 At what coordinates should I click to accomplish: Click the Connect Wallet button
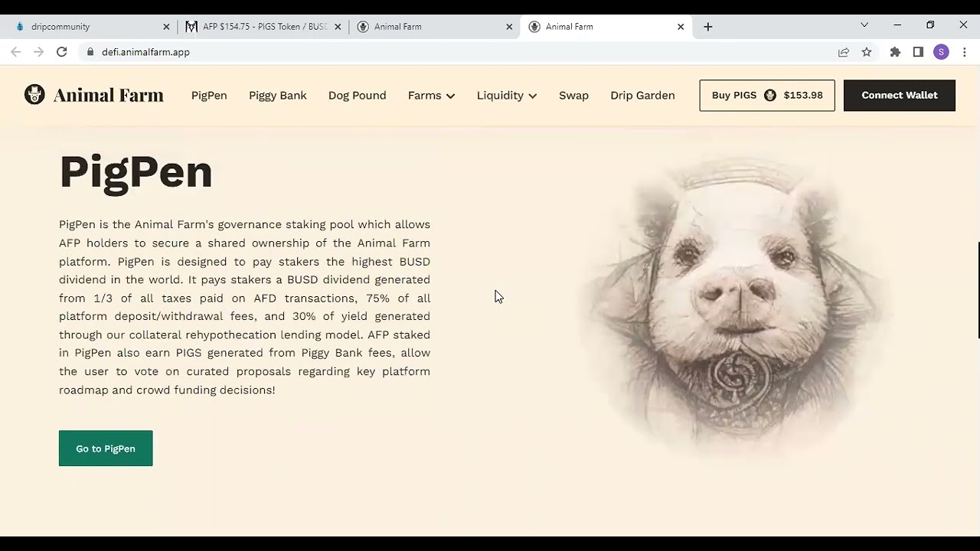(900, 96)
